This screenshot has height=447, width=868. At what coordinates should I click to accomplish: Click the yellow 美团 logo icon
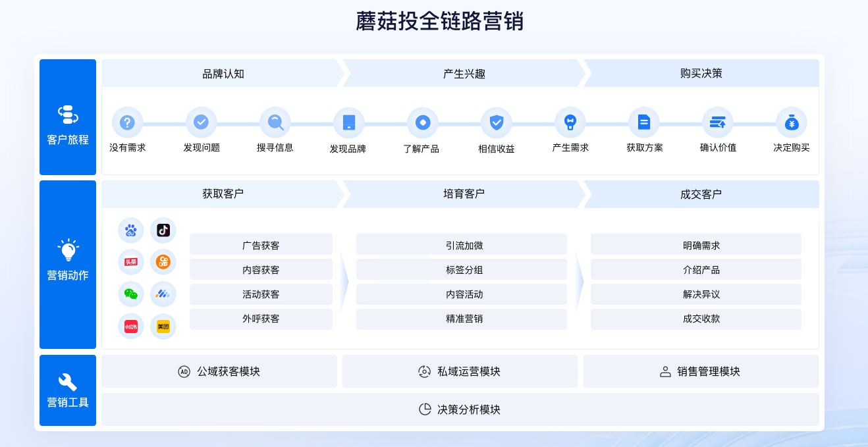click(163, 327)
